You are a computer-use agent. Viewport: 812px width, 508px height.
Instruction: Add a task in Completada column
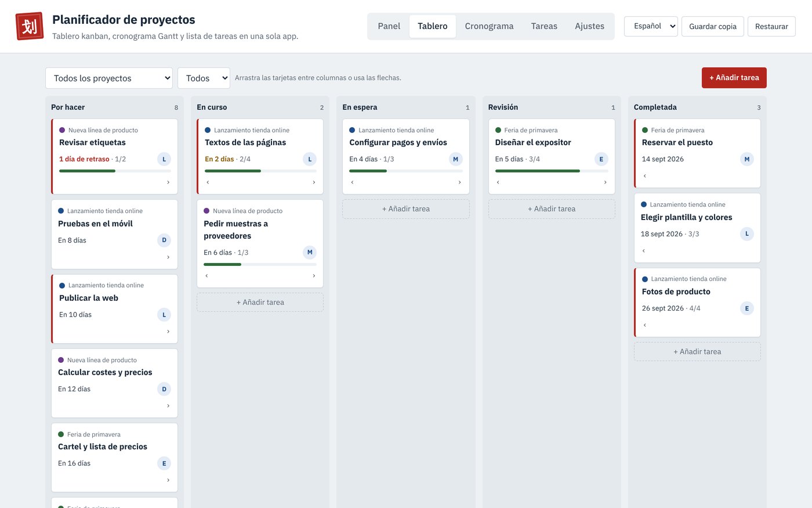tap(697, 352)
